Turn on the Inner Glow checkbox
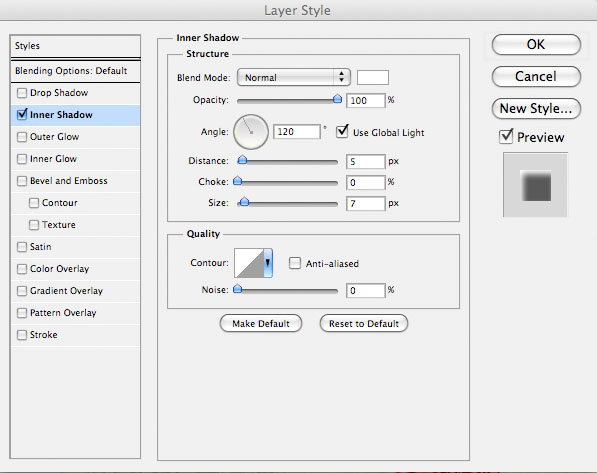 coord(22,159)
